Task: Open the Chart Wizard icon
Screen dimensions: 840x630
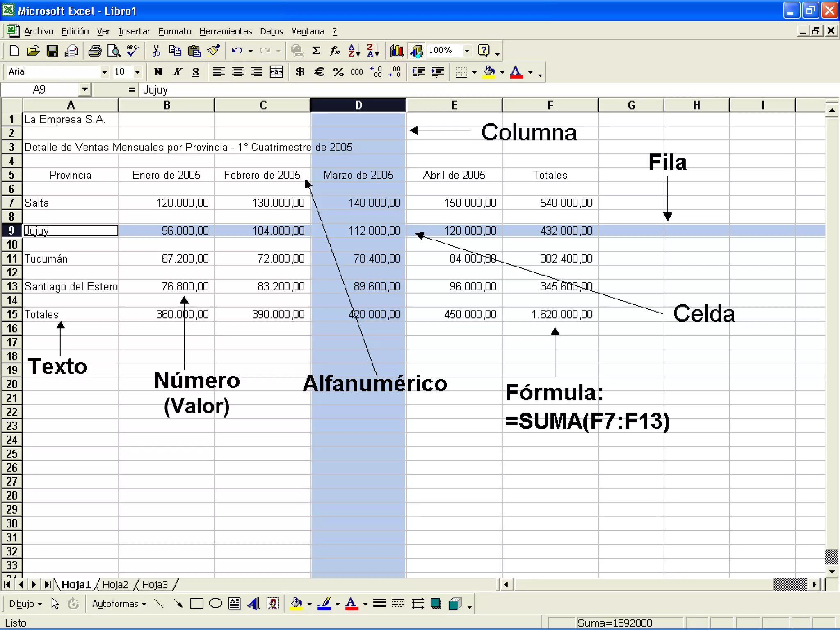Action: (x=396, y=51)
